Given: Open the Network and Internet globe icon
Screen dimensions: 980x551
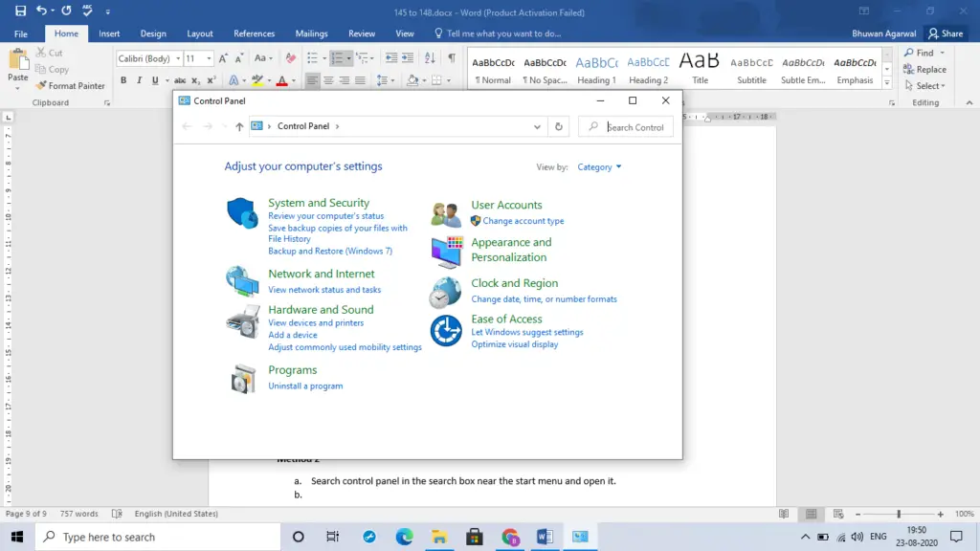Looking at the screenshot, I should (242, 280).
